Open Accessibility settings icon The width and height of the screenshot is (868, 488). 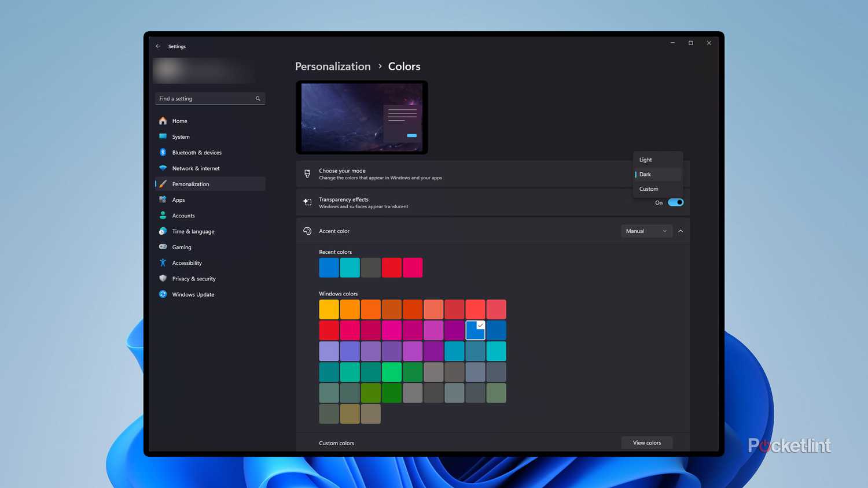coord(163,263)
